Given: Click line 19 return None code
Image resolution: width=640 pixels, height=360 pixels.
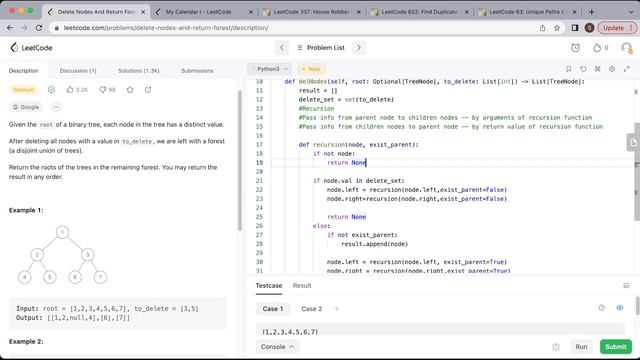Looking at the screenshot, I should [347, 162].
